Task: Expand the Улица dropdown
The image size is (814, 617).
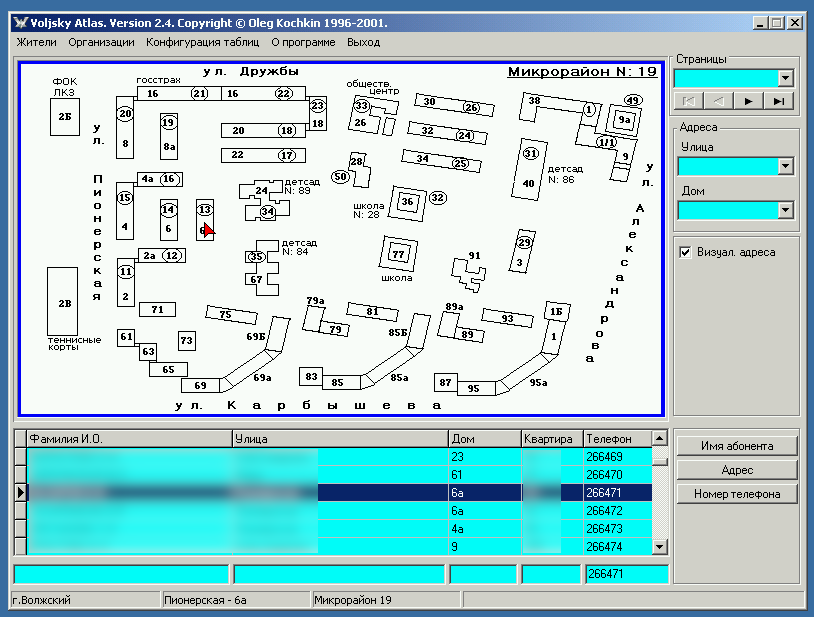Action: click(x=785, y=166)
